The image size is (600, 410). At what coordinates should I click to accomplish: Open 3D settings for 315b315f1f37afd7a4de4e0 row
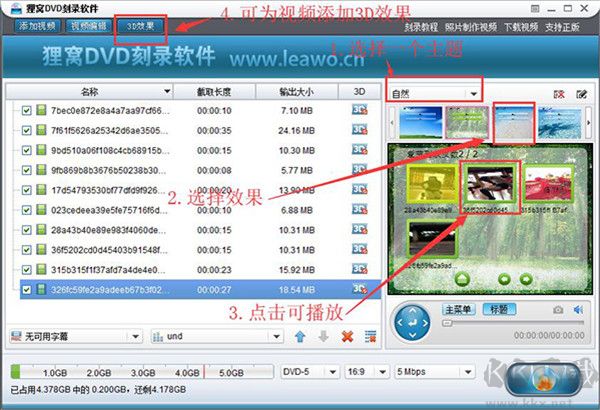pos(360,270)
